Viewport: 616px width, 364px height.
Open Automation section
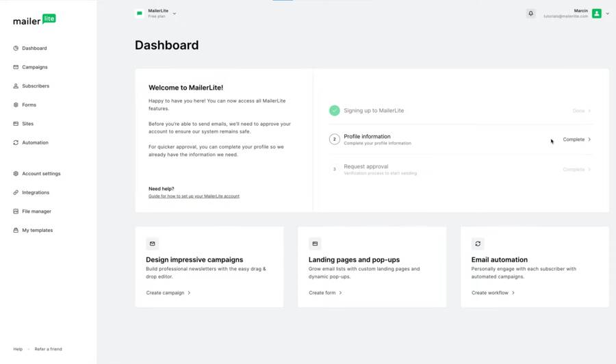click(35, 142)
